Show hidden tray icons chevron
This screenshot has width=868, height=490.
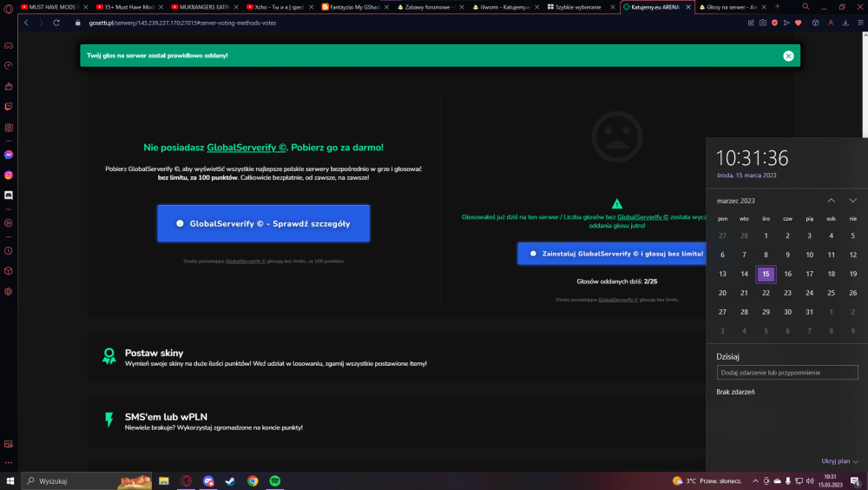pyautogui.click(x=755, y=481)
